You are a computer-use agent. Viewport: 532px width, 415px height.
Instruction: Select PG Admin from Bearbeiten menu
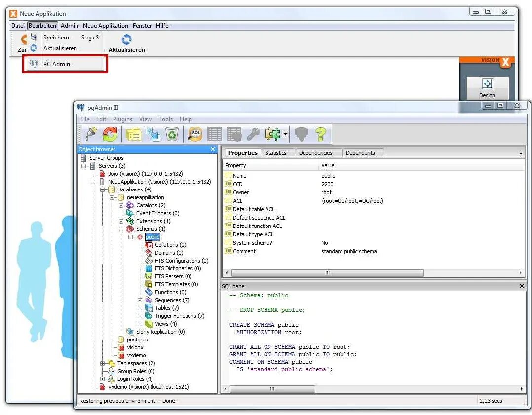point(65,64)
